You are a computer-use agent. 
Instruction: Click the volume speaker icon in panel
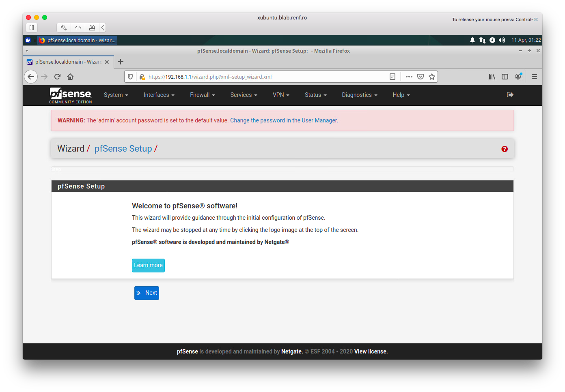(x=502, y=40)
